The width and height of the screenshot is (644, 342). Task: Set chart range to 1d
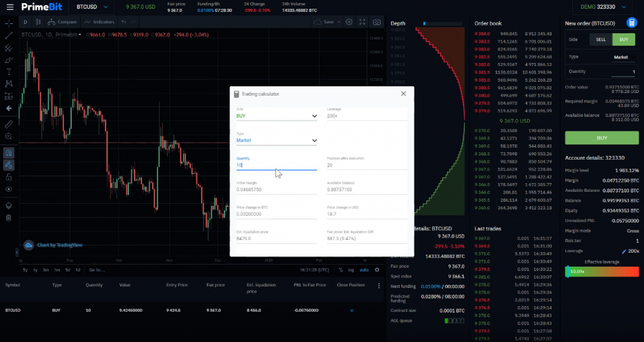click(77, 270)
